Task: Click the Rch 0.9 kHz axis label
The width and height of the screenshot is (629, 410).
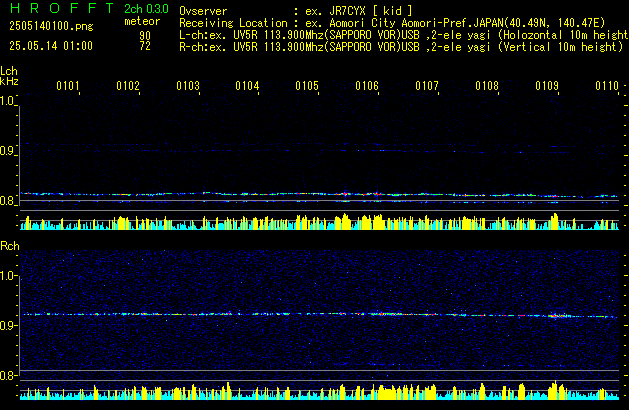Action: pos(7,325)
